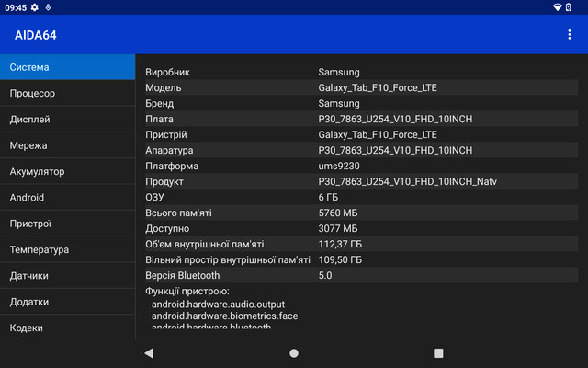Tap the Пристрій row label
Viewport: 588px width, 368px height.
[x=166, y=135]
